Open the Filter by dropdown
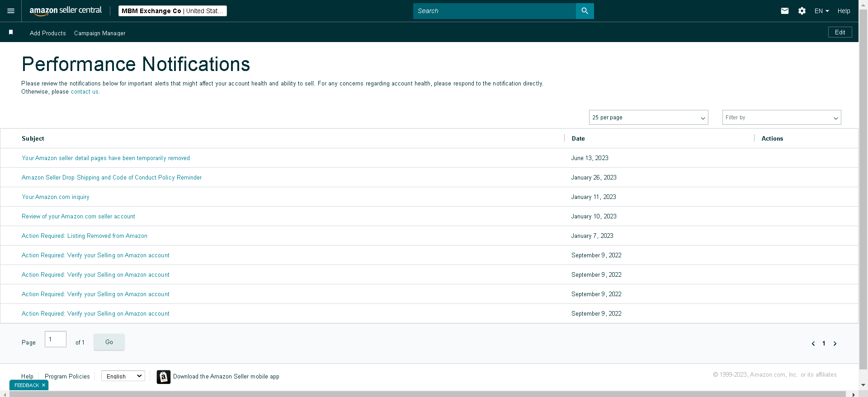 click(x=782, y=118)
